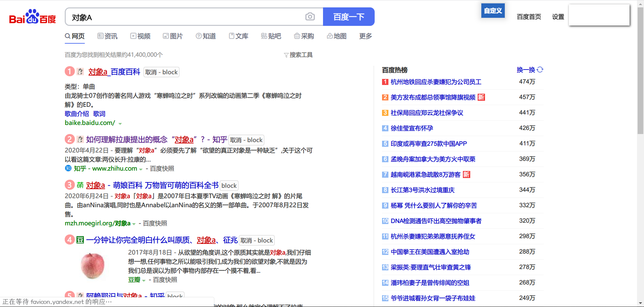Toggle 取消 - block on the Douban result
The height and width of the screenshot is (307, 644).
(257, 240)
